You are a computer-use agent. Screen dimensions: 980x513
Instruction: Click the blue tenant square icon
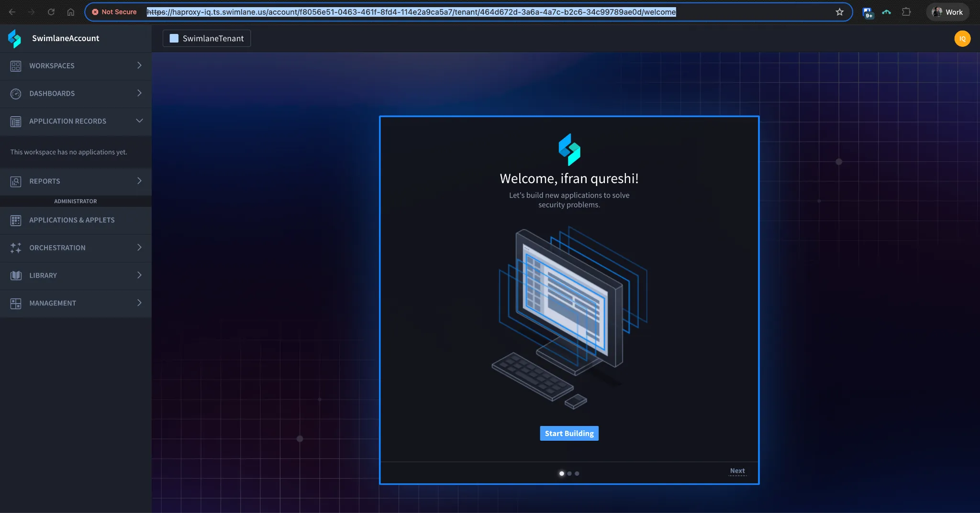(x=174, y=38)
